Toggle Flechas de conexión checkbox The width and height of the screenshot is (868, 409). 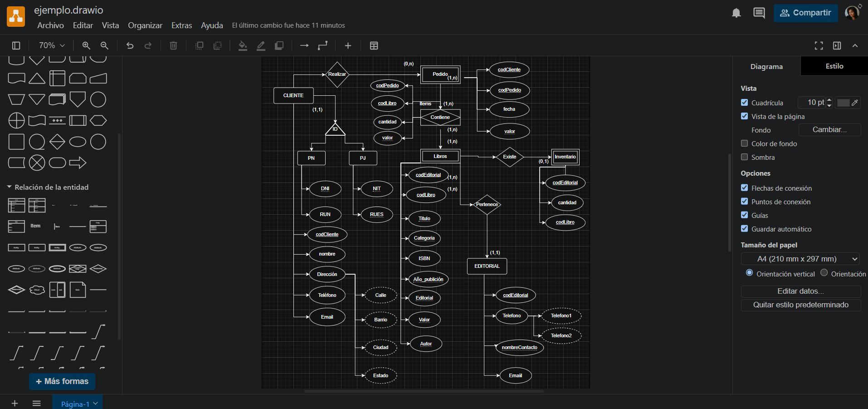[x=744, y=188]
